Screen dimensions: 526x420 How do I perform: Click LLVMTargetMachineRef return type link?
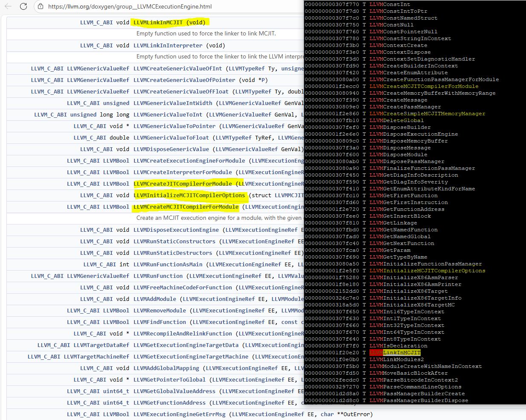(96, 357)
